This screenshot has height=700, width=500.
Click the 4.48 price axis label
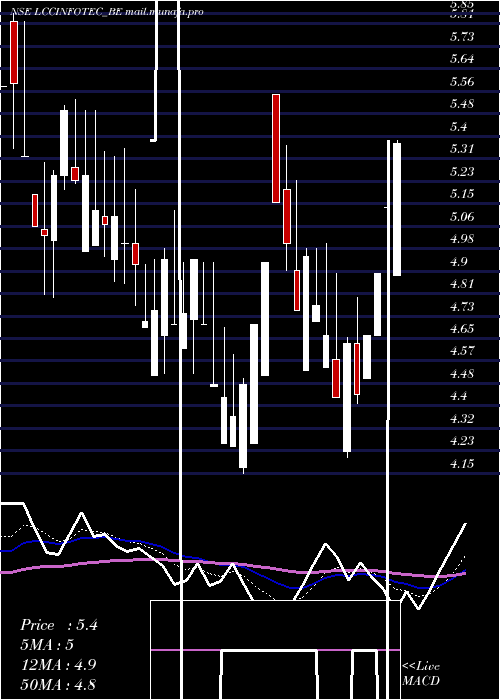[462, 374]
